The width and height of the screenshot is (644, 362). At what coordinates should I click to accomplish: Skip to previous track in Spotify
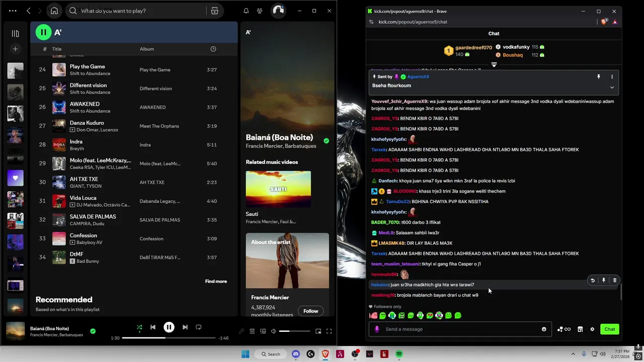tap(153, 327)
